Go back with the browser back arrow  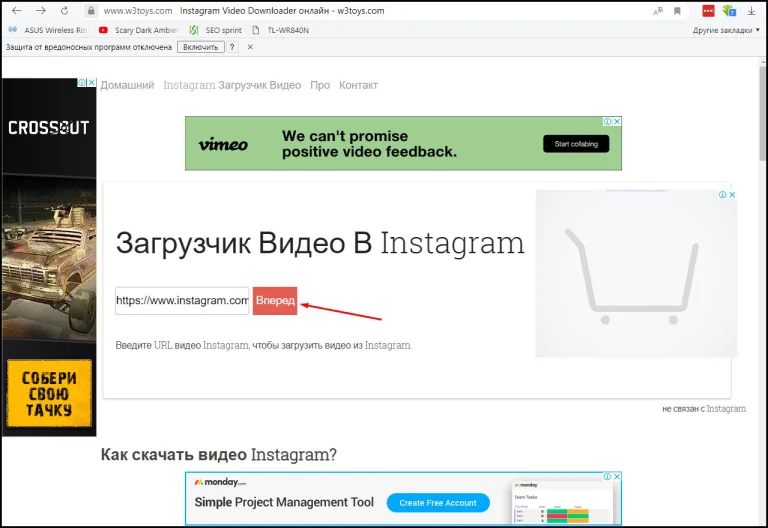click(x=17, y=11)
